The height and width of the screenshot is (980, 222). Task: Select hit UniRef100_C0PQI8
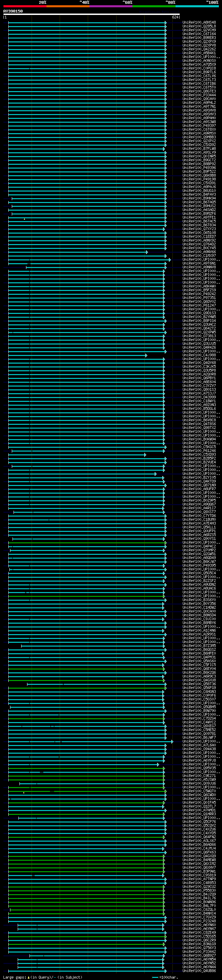click(x=199, y=68)
